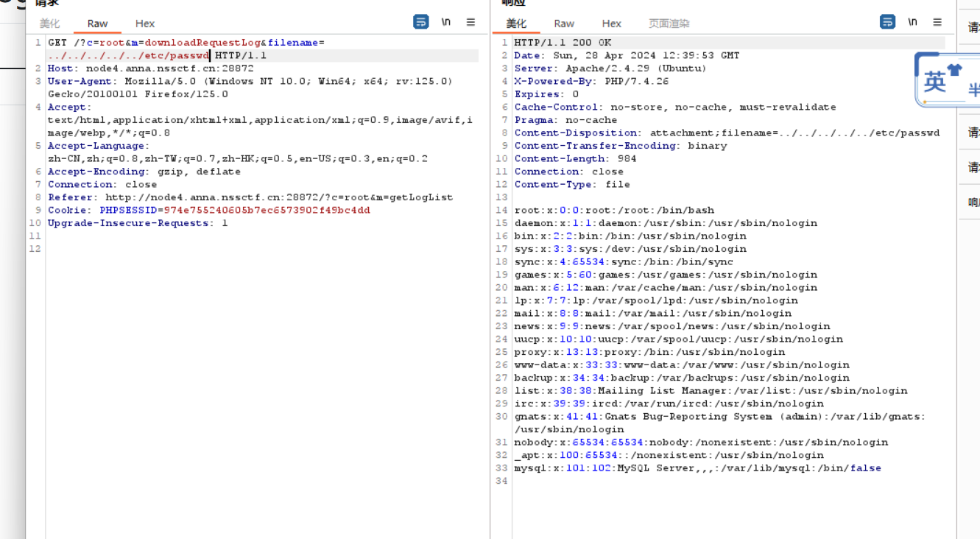Toggle \n non-printable characters in response panel
The width and height of the screenshot is (980, 539).
point(913,22)
